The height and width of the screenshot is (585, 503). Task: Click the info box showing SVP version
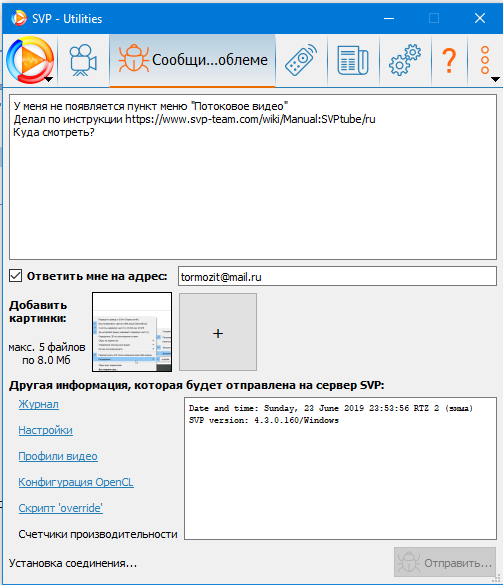[x=340, y=468]
